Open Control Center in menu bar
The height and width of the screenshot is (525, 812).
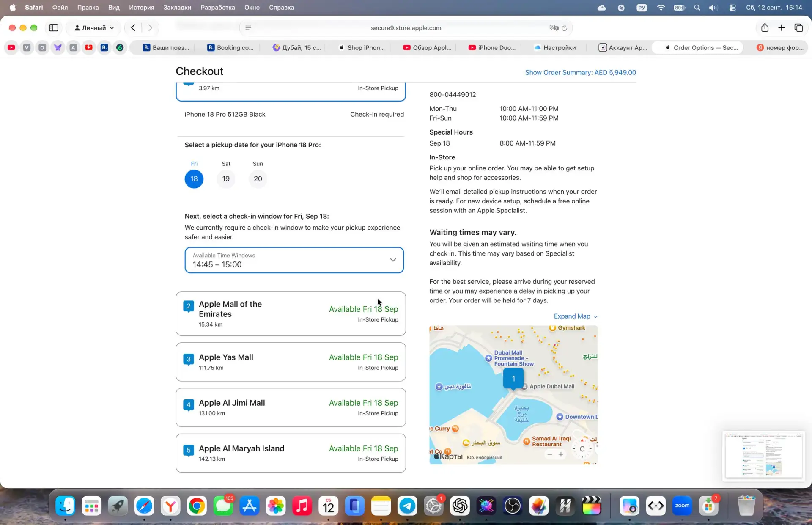tap(732, 8)
